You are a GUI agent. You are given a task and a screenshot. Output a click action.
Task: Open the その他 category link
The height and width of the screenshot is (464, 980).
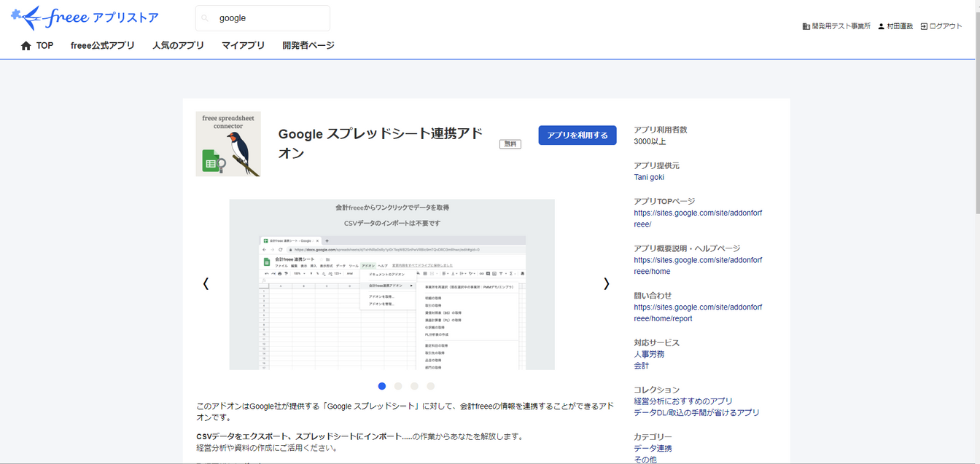click(645, 460)
